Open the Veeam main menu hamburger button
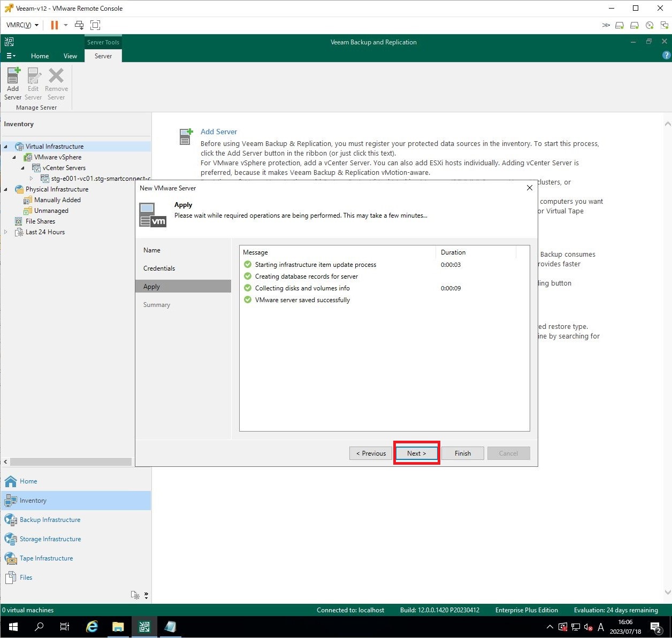Image resolution: width=672 pixels, height=638 pixels. (11, 56)
